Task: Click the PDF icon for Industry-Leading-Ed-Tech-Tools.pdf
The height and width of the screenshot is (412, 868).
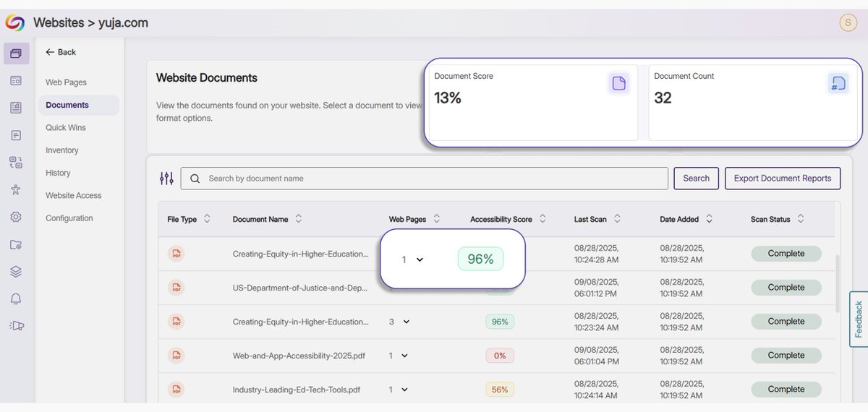Action: [x=176, y=390]
